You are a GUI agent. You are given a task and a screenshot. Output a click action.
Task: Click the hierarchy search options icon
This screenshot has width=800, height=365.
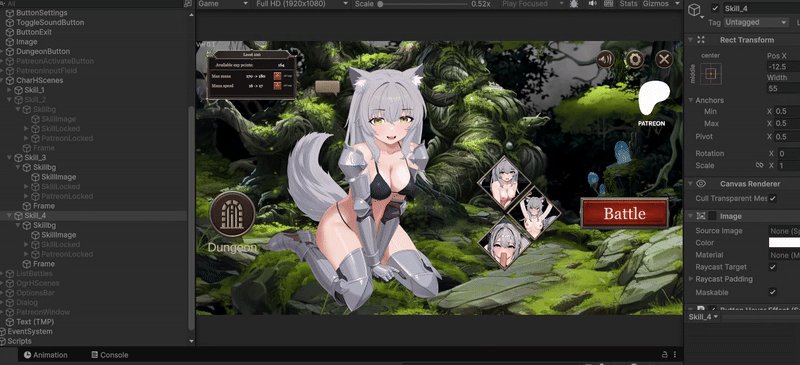click(x=187, y=4)
